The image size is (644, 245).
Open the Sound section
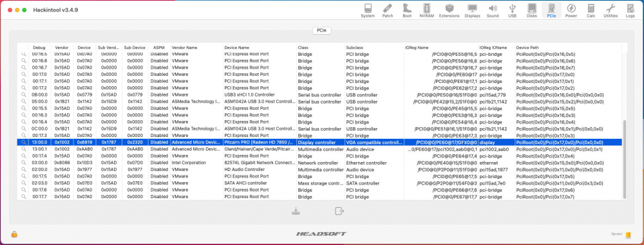[493, 11]
